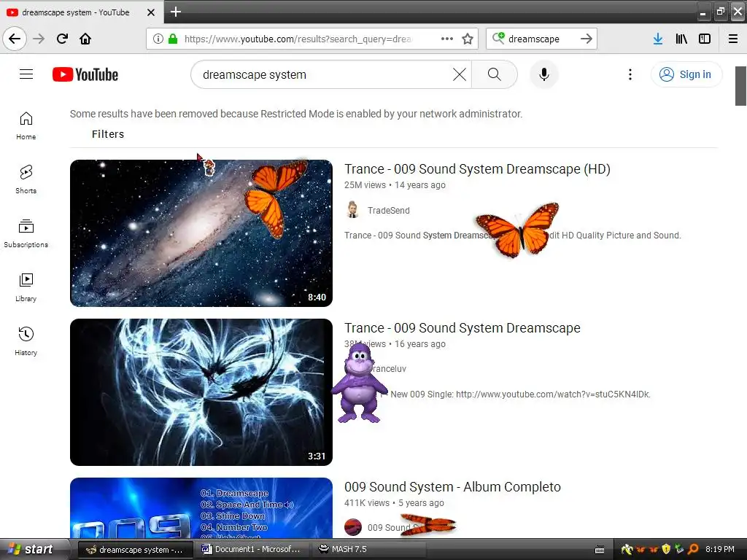The image size is (747, 560).
Task: Click dreamscape system taskbar button
Action: (x=134, y=549)
